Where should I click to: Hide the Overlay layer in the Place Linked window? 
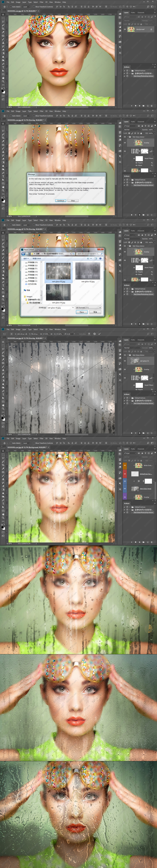tap(125, 252)
